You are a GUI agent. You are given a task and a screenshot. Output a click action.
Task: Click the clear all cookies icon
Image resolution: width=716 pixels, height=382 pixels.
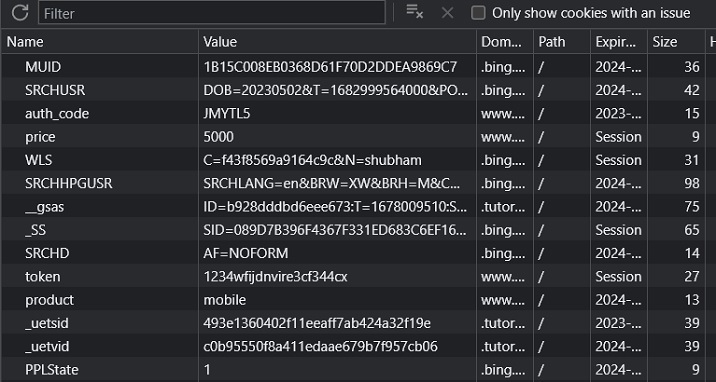click(x=415, y=13)
